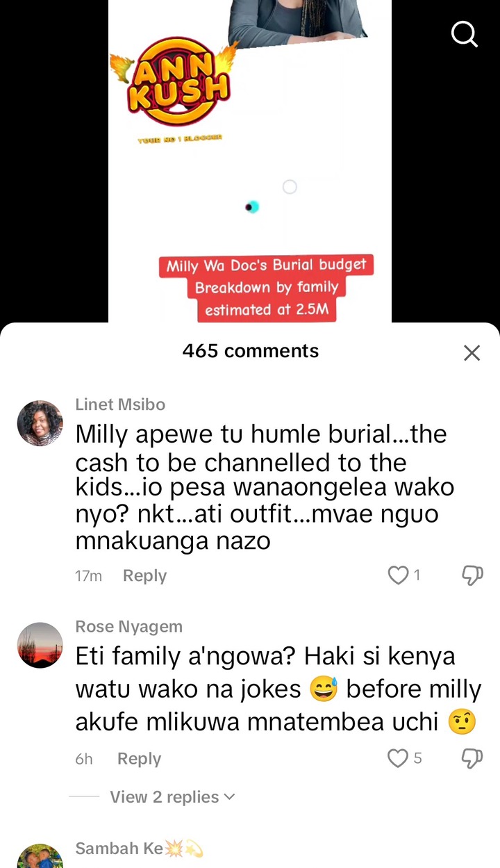
Task: Expand View 2 replies
Action: (x=172, y=797)
